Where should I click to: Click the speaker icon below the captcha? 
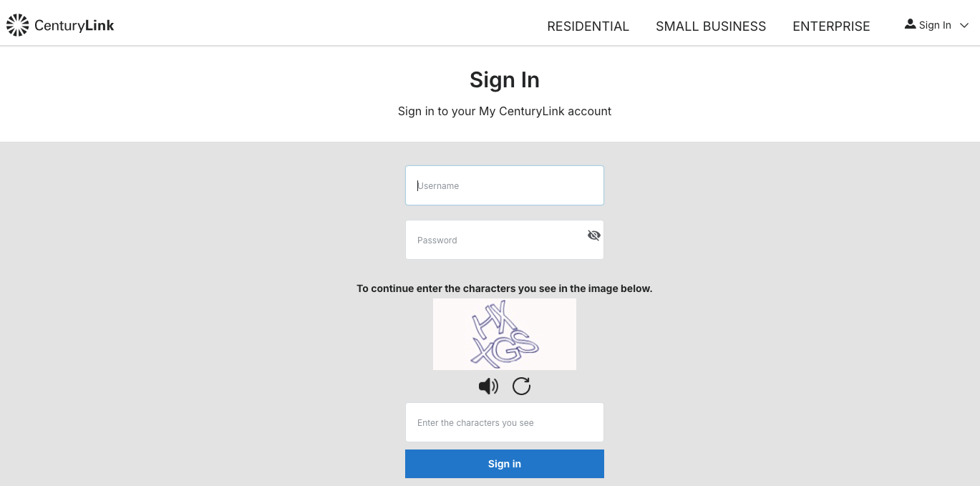point(488,386)
